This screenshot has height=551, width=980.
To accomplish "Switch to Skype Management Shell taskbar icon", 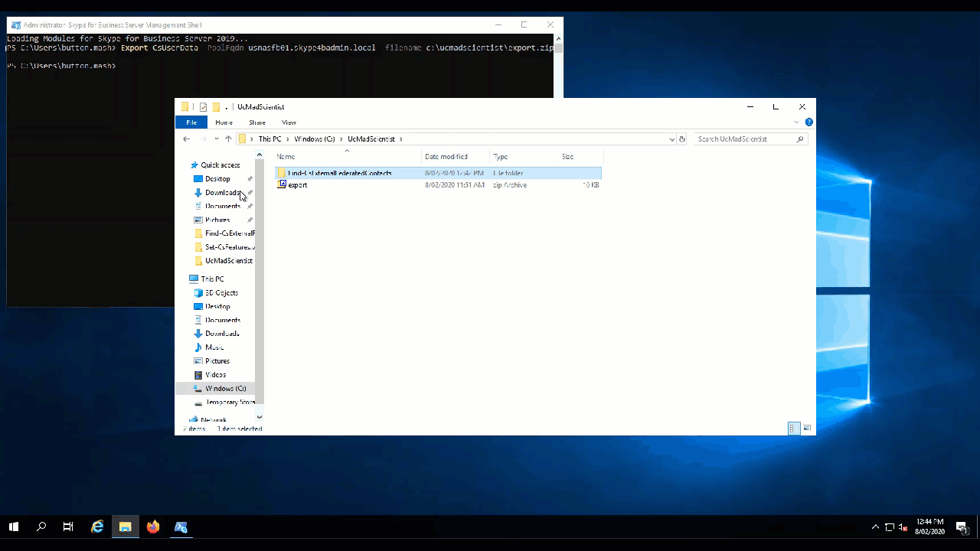I will [181, 527].
